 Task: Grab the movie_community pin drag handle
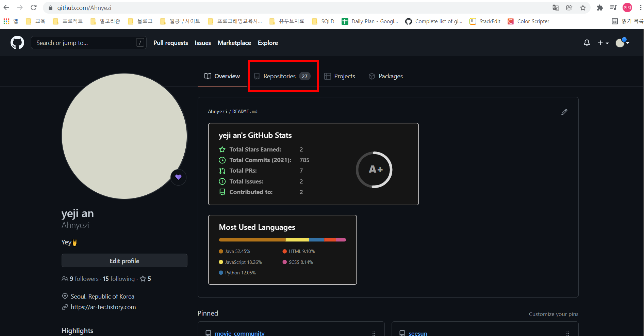374,334
